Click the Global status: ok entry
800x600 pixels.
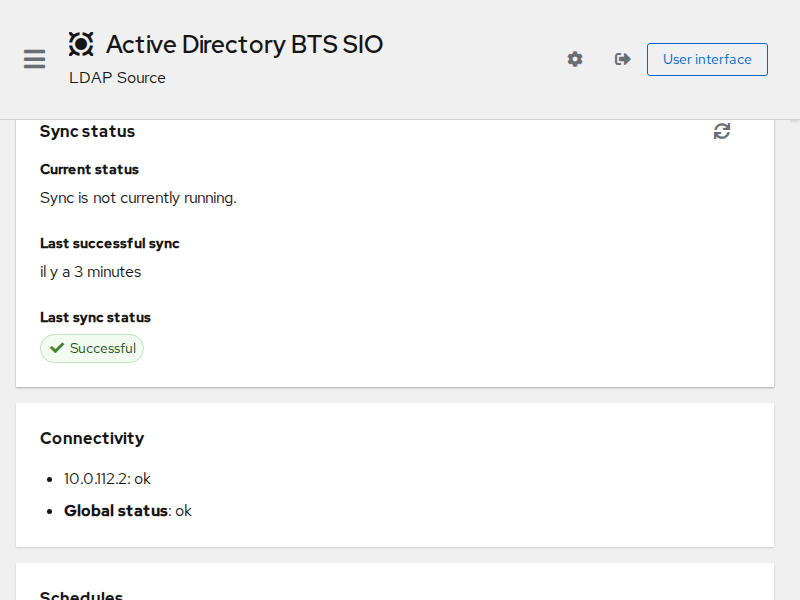pos(128,511)
